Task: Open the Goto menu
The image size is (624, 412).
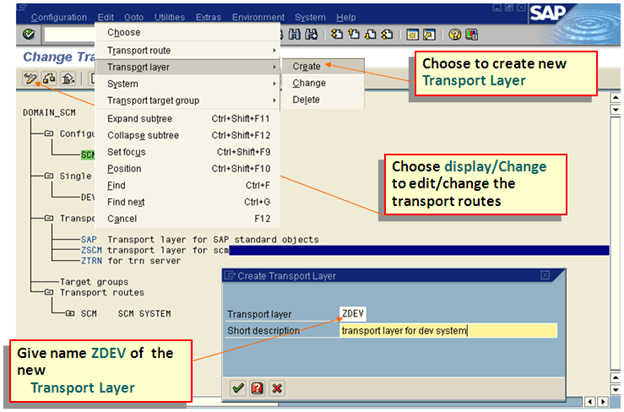Action: coord(134,18)
